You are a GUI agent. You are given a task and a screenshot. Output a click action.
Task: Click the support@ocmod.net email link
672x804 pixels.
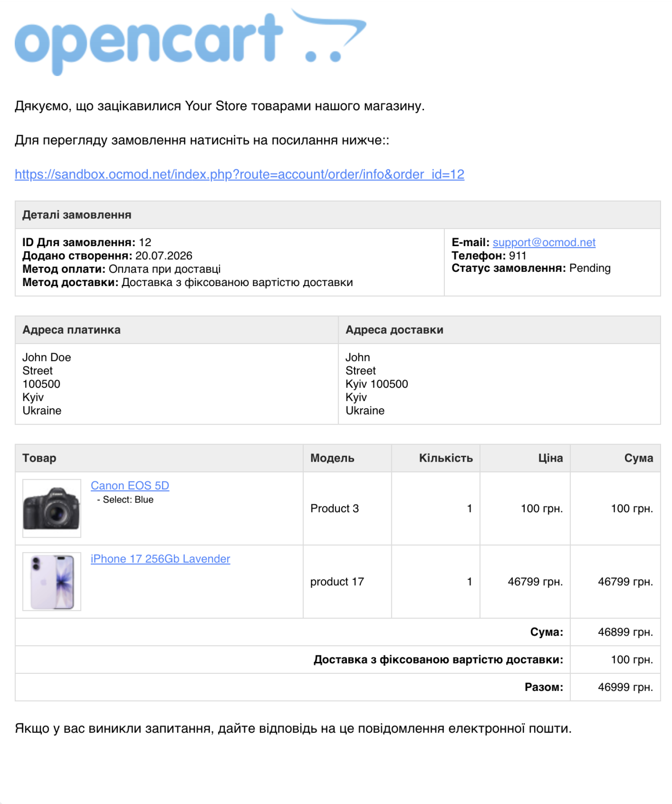[544, 242]
